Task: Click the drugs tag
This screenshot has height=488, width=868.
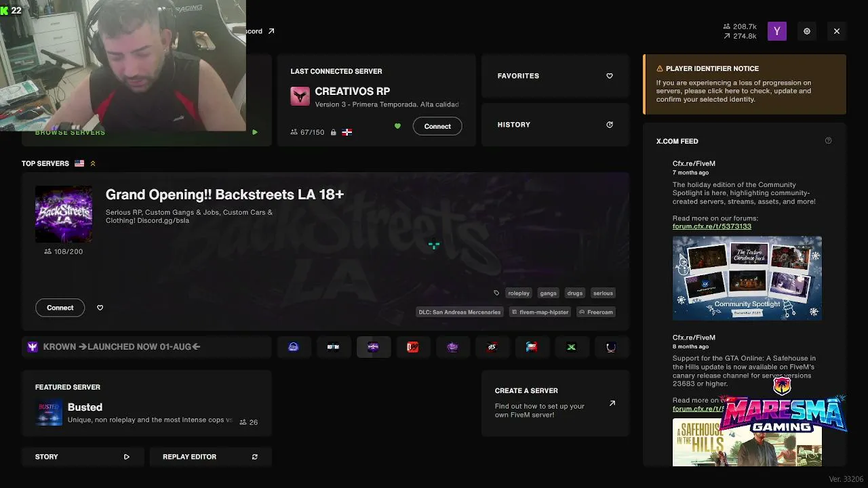Action: coord(575,293)
